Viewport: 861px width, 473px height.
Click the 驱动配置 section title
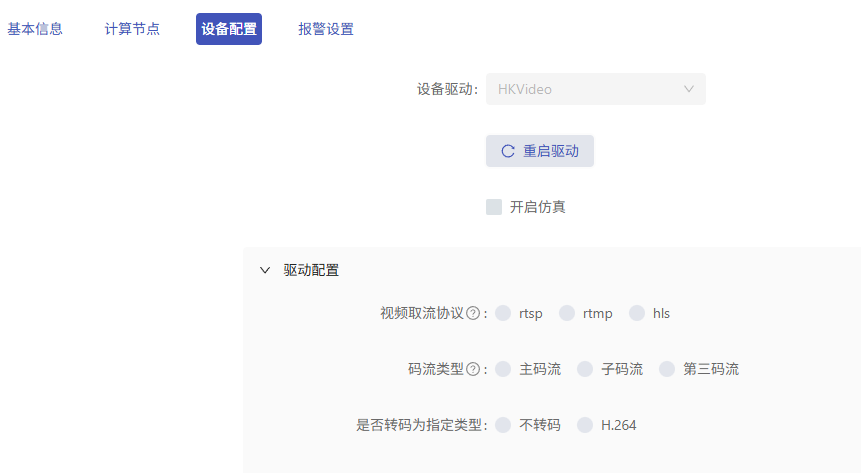pos(311,270)
